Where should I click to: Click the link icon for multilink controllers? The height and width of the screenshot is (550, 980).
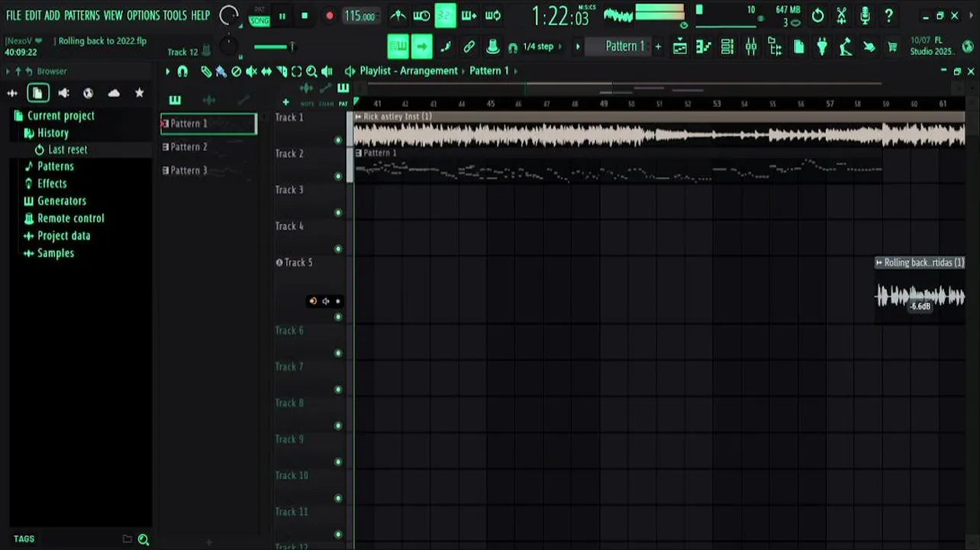(x=469, y=47)
